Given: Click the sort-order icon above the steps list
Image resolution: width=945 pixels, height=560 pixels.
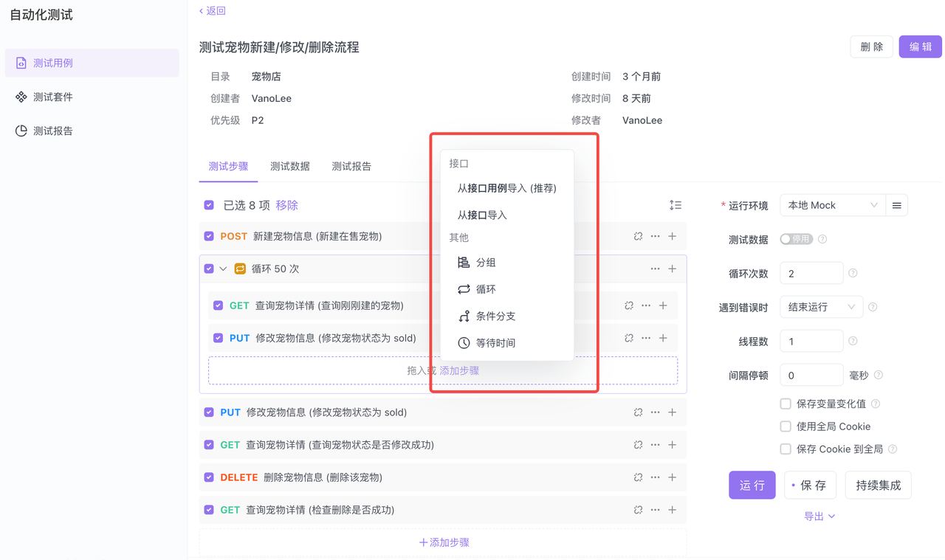Looking at the screenshot, I should coord(675,205).
